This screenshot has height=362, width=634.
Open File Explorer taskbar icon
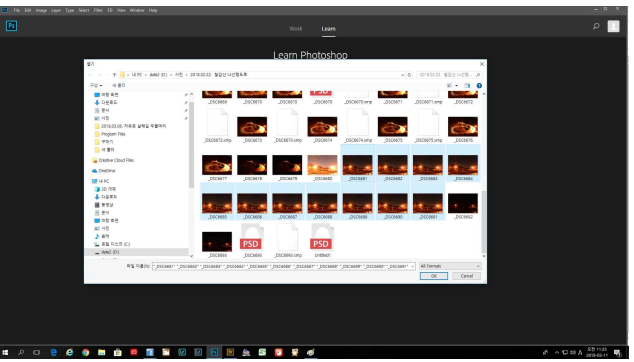[x=101, y=353]
